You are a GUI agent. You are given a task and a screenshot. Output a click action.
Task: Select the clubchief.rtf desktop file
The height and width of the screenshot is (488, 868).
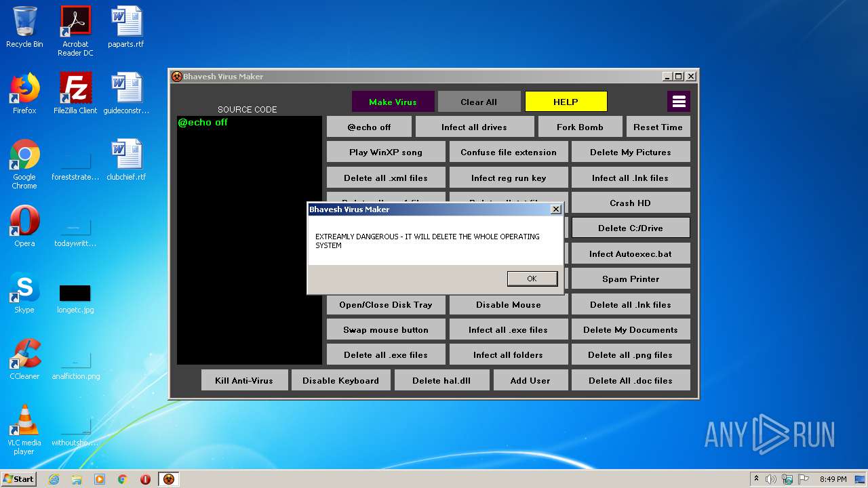point(126,159)
